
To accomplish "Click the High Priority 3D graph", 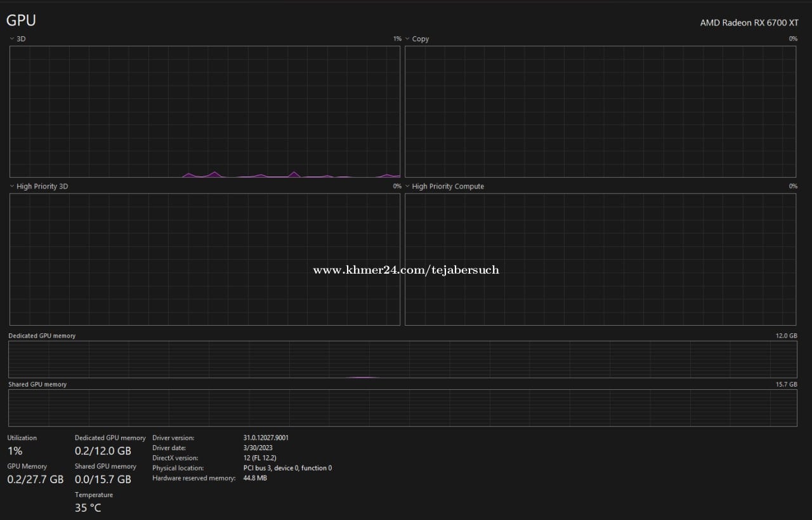I will (x=205, y=259).
